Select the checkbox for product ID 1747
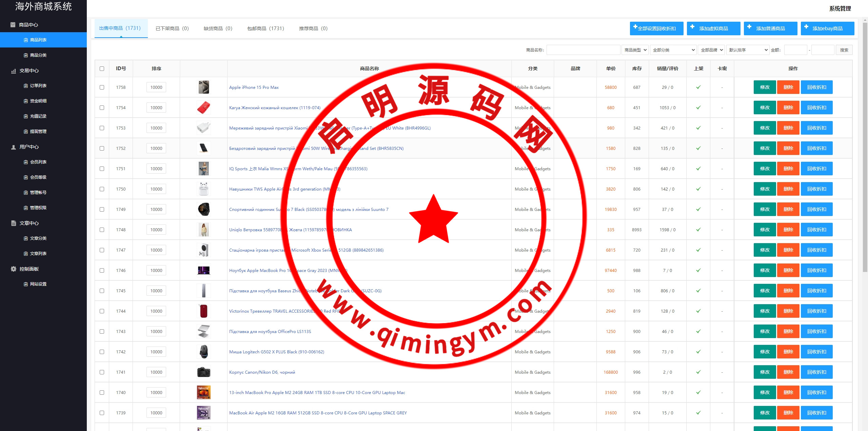 tap(102, 250)
